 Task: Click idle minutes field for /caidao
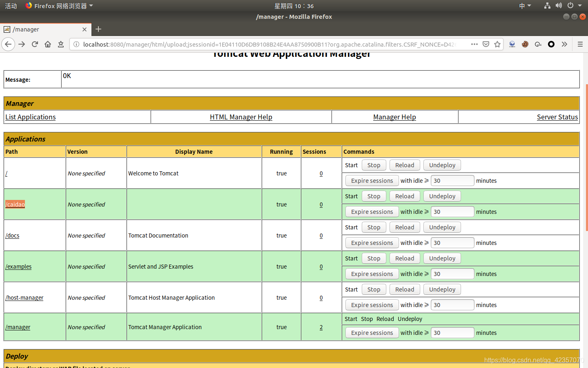click(452, 212)
